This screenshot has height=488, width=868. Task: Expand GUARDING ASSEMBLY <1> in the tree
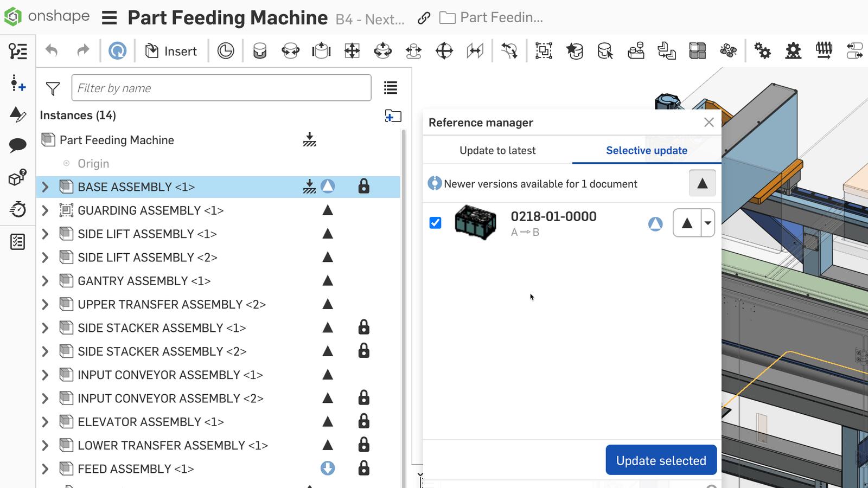[46, 210]
